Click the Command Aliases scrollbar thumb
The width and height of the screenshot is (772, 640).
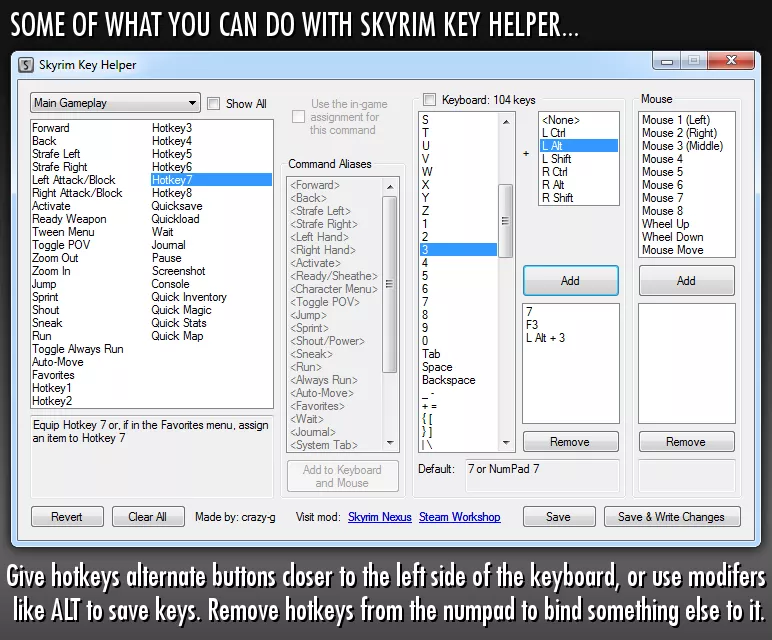[389, 284]
